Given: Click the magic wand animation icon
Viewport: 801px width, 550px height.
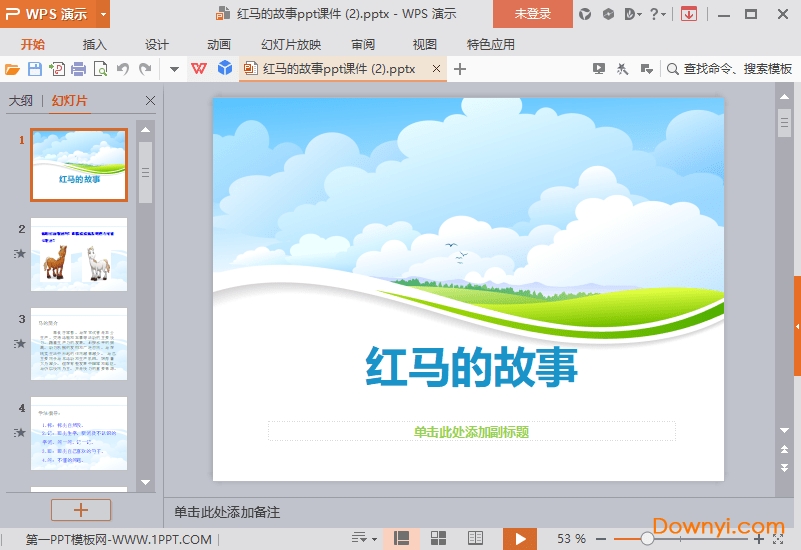Looking at the screenshot, I should [622, 69].
